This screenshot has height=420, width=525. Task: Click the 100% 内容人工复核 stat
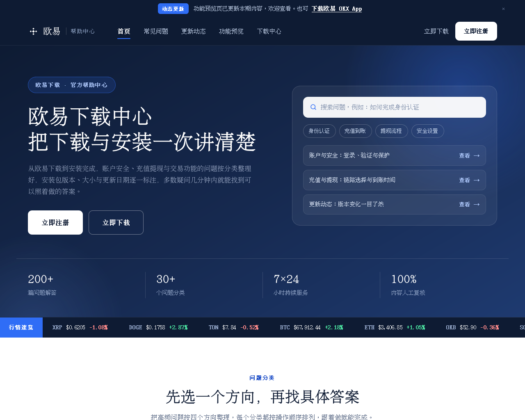coord(408,285)
